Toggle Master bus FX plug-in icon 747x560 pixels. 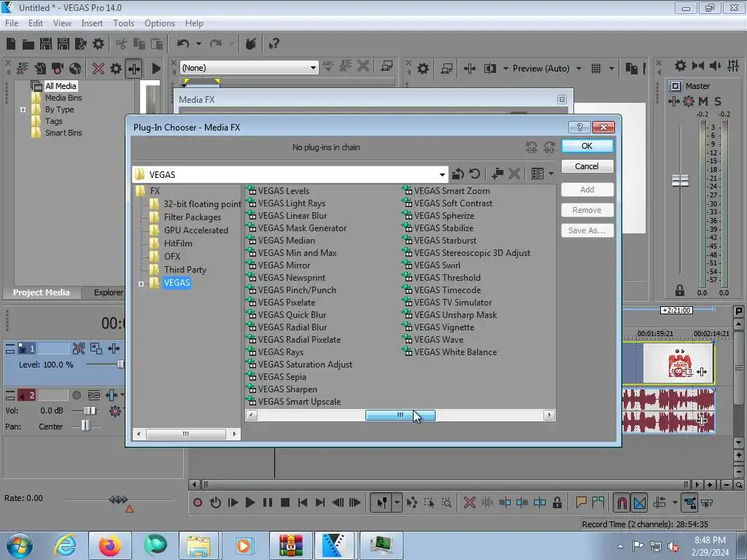pyautogui.click(x=673, y=101)
